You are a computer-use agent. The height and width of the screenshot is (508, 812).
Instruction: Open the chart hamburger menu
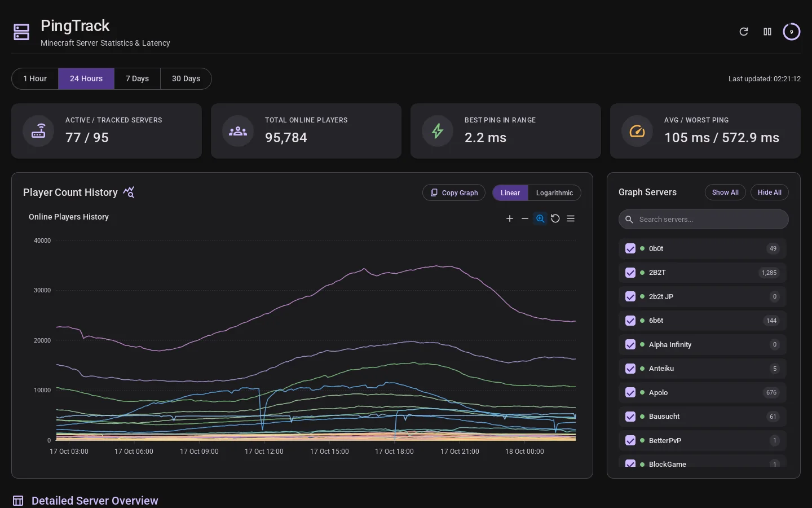click(x=571, y=218)
